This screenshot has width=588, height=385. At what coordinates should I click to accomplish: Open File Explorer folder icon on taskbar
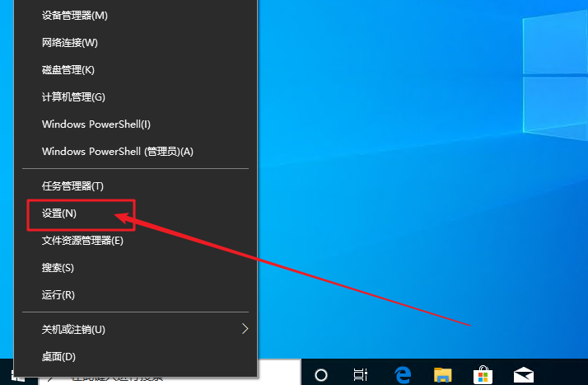pyautogui.click(x=444, y=373)
